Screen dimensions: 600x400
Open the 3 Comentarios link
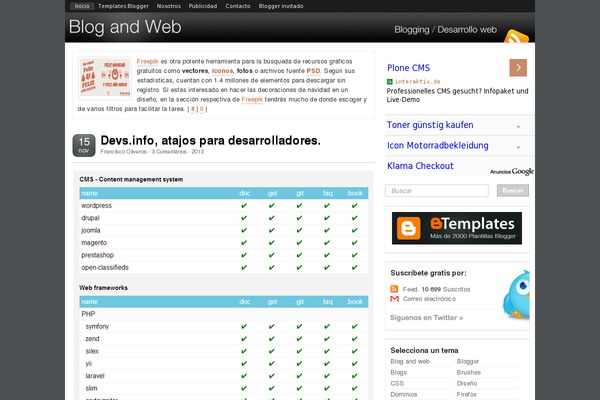[169, 152]
